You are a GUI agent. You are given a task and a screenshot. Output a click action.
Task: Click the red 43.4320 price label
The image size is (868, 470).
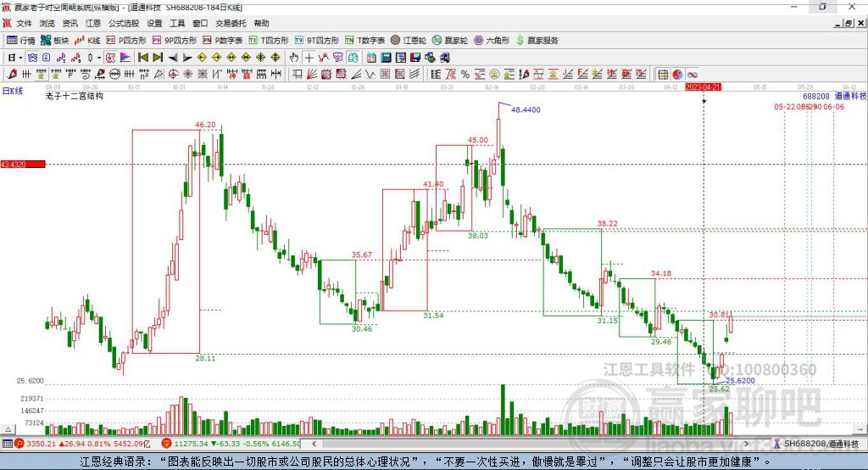tap(23, 164)
